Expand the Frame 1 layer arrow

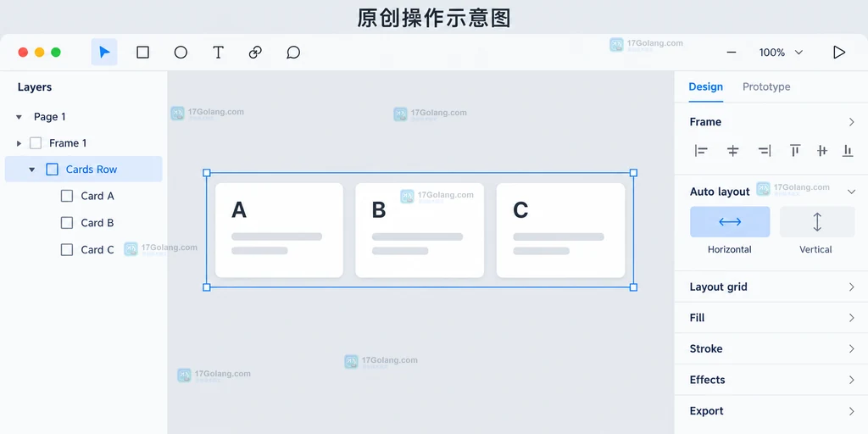click(x=19, y=143)
